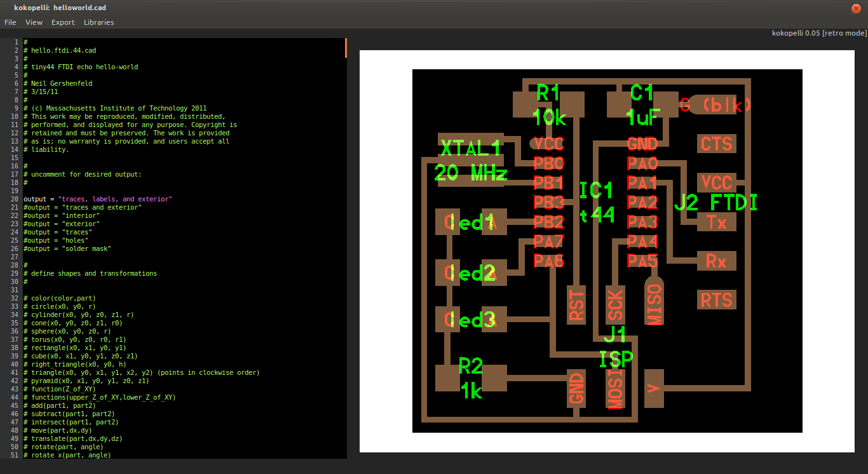Click the Rx pad on the board
The width and height of the screenshot is (868, 474).
click(x=717, y=261)
